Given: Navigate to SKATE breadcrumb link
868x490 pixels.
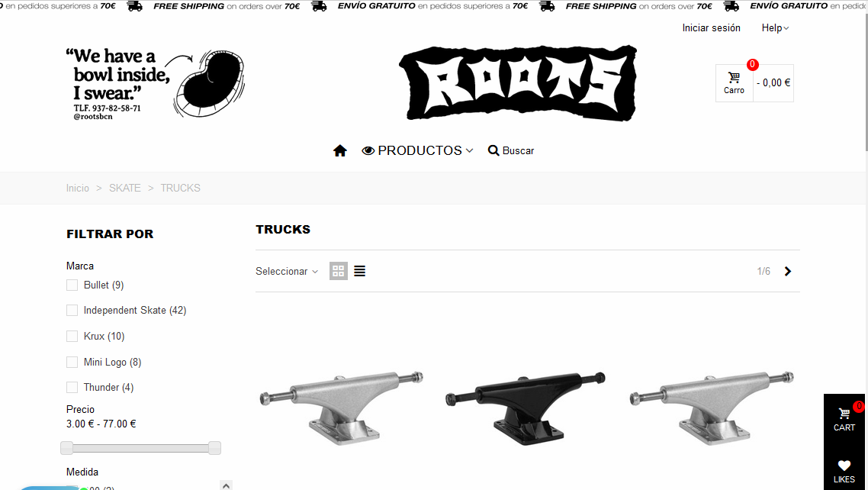Looking at the screenshot, I should [124, 189].
